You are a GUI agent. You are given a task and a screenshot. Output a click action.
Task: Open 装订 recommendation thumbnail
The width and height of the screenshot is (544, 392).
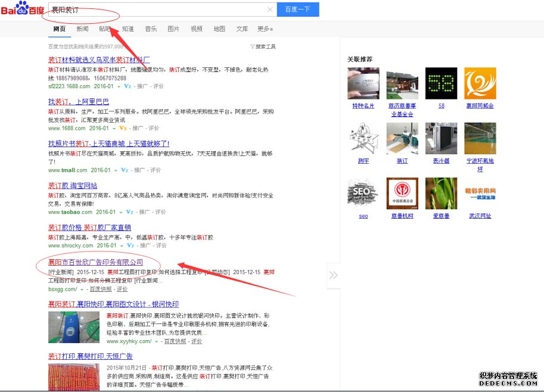tap(402, 138)
